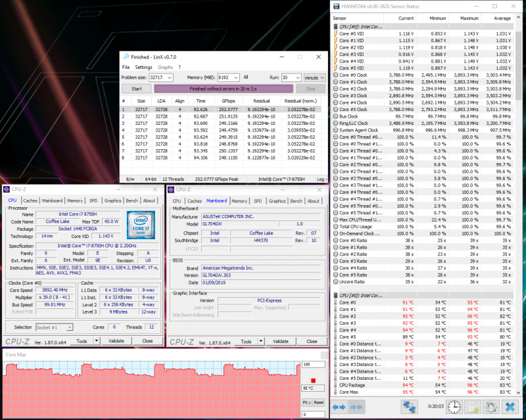Start logging with the sheet-plus icon
The width and height of the screenshot is (526, 420).
click(x=472, y=408)
